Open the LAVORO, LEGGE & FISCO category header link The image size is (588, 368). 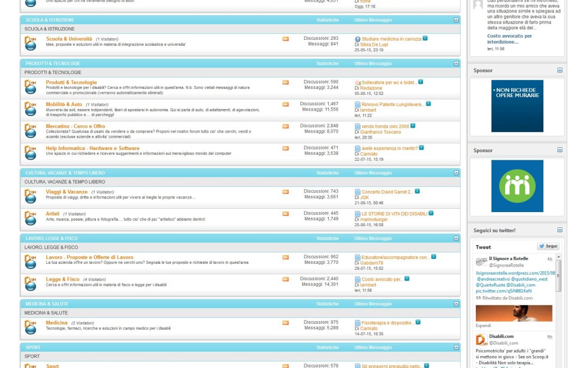52,238
